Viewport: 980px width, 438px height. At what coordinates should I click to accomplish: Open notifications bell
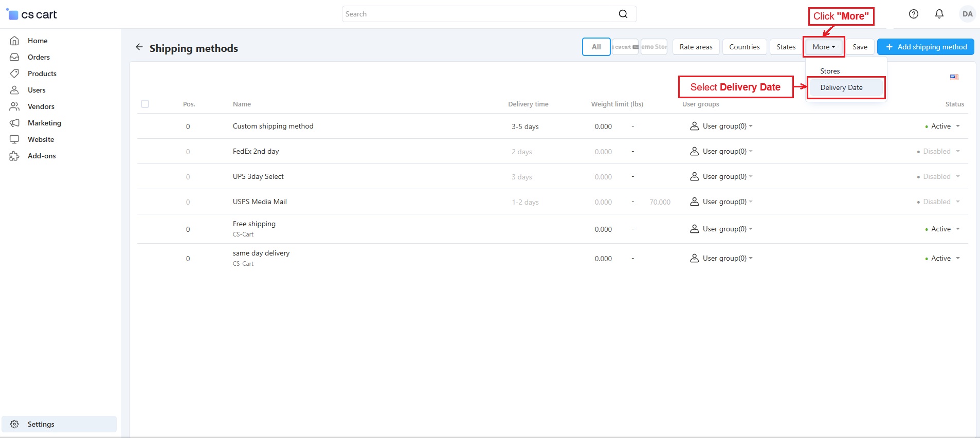(x=939, y=14)
